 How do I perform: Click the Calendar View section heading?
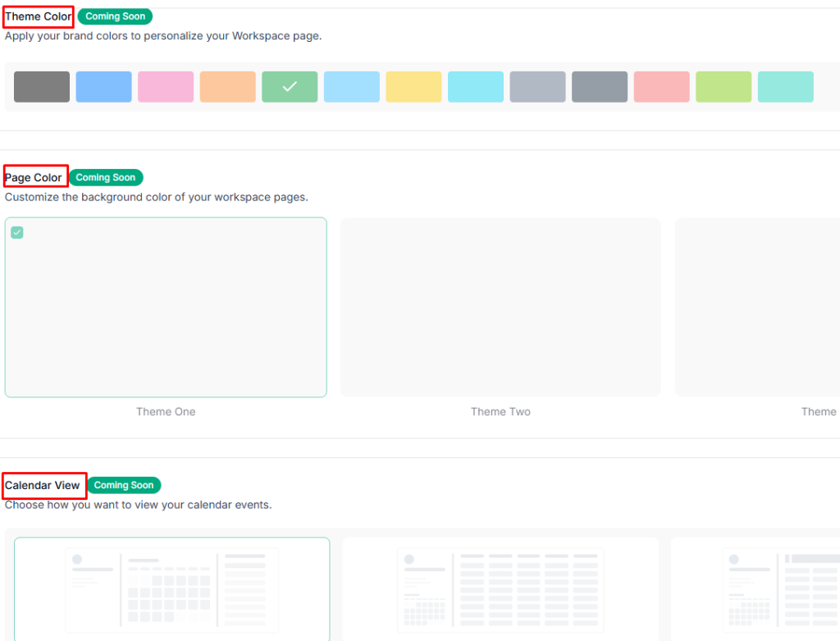click(x=44, y=485)
